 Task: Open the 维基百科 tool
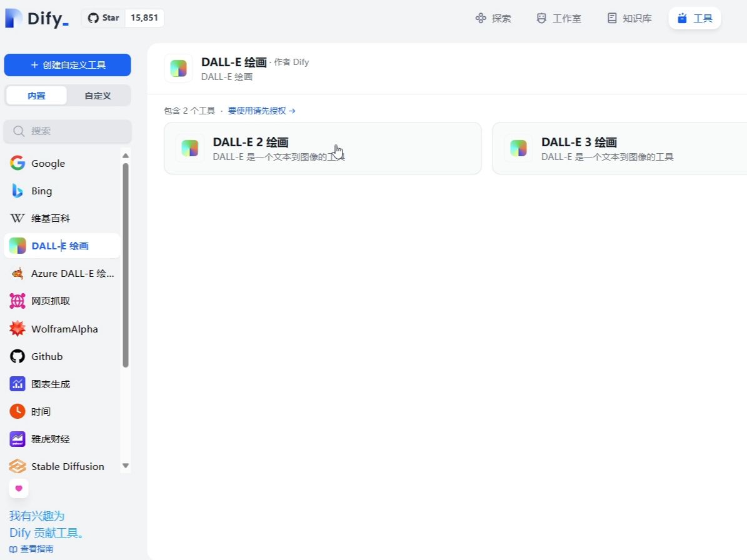point(50,218)
